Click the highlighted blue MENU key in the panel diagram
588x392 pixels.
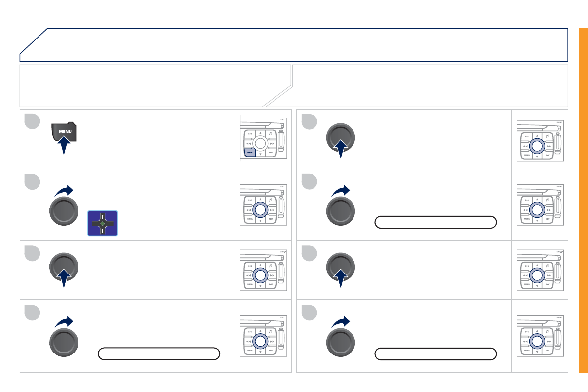click(250, 153)
